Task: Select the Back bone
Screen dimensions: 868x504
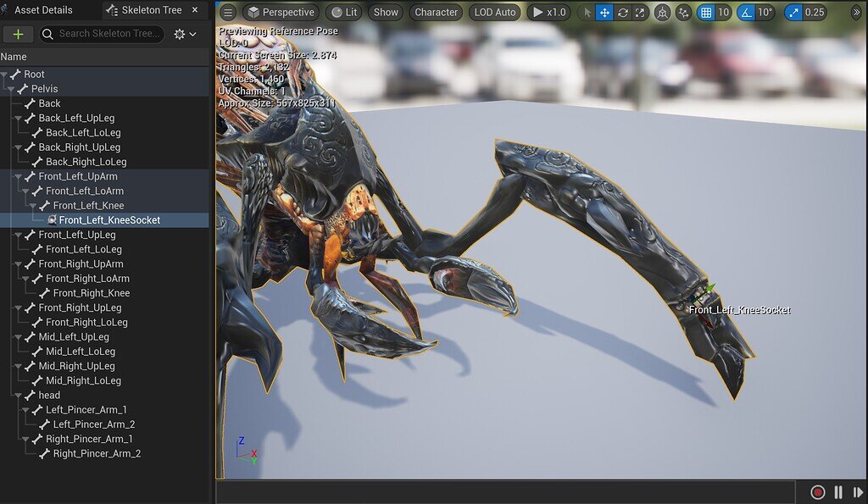Action: (49, 103)
